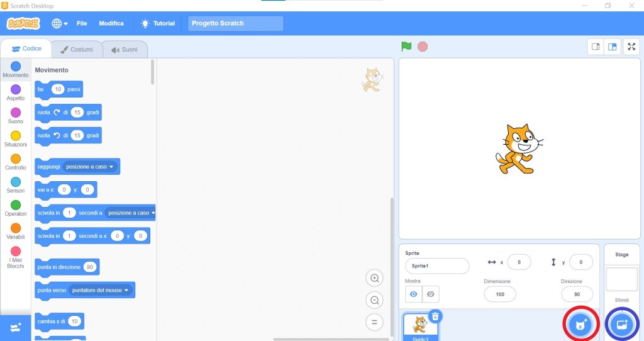Screen dimensions: 644x341
Task: Select the purple Aspetto category
Action: pos(16,92)
